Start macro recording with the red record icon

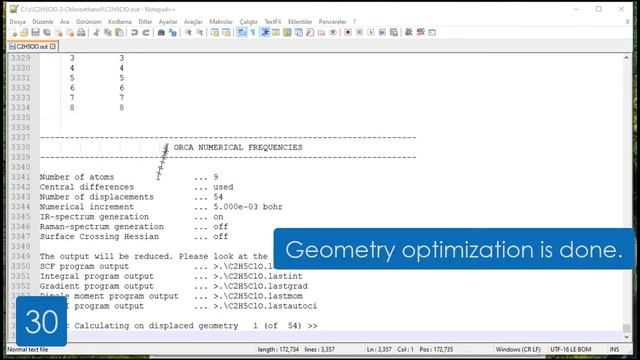348,33
